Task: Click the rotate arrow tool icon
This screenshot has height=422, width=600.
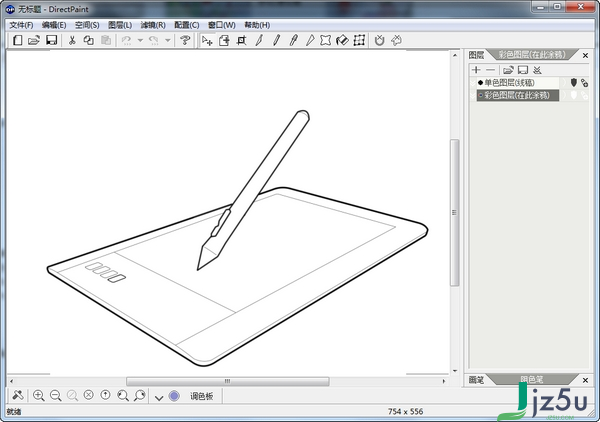Action: [396, 40]
